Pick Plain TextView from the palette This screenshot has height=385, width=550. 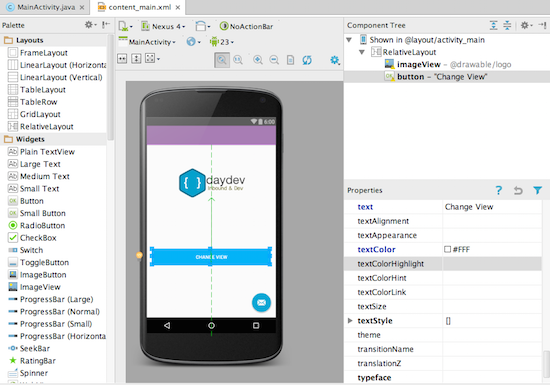point(41,152)
